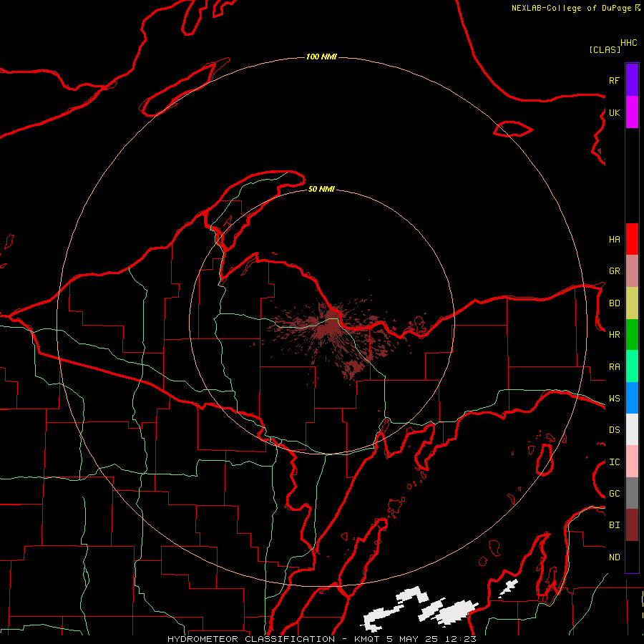Viewport: 644px width, 644px height.
Task: Click the "KMQT" station identifier in caption
Action: (x=367, y=639)
